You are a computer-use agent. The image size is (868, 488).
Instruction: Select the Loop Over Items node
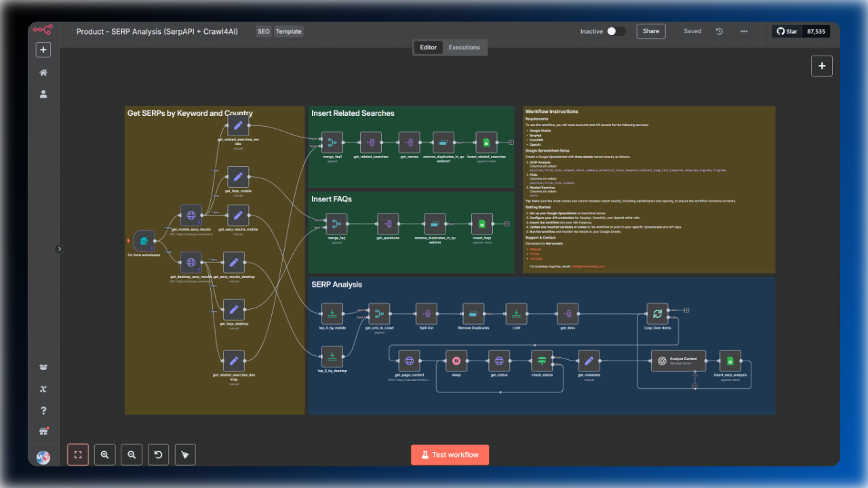tap(657, 313)
